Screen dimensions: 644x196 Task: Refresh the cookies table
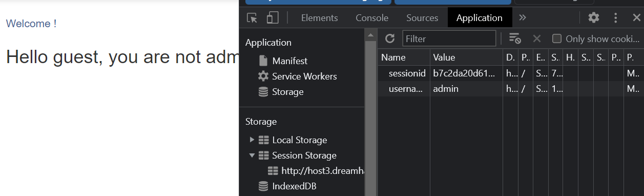pyautogui.click(x=390, y=38)
